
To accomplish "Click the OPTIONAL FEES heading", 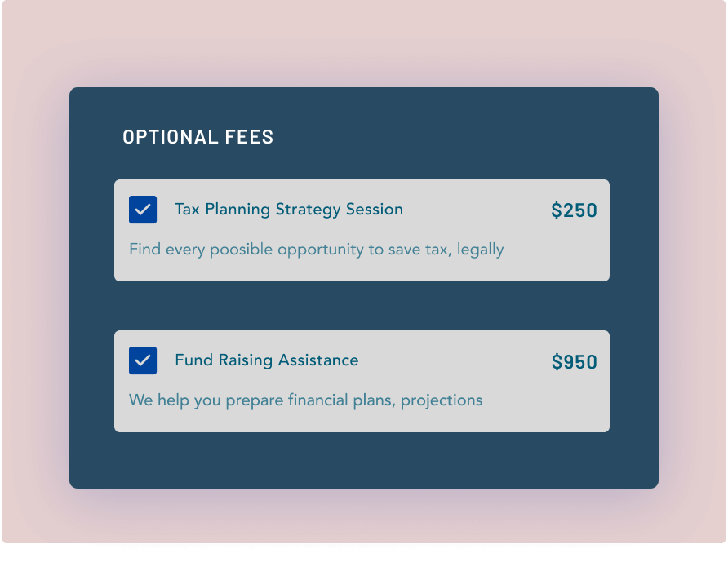I will point(198,137).
